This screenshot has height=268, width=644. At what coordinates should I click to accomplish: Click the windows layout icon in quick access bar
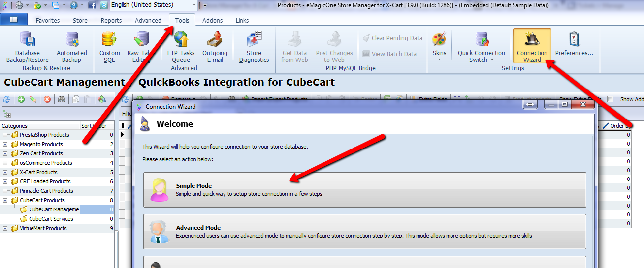(55, 5)
